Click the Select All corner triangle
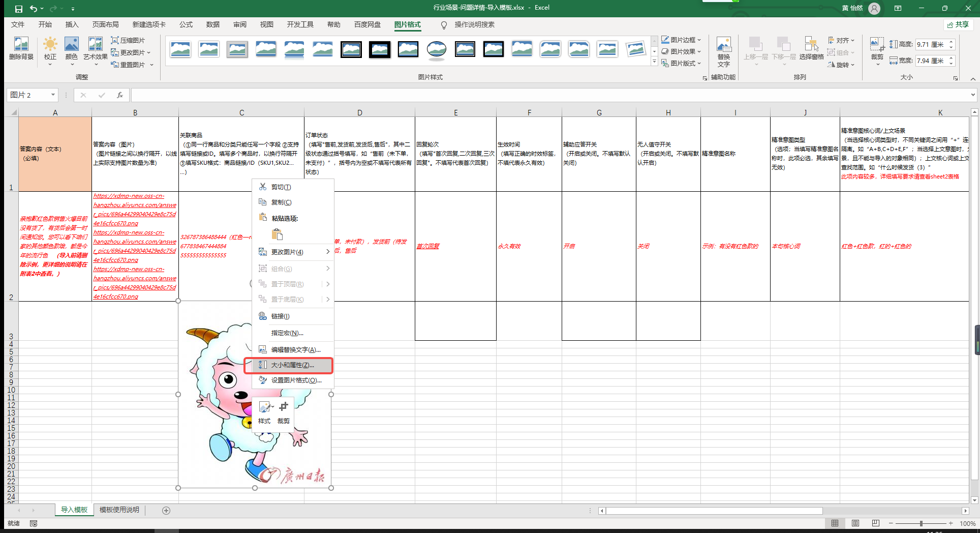 tap(14, 112)
